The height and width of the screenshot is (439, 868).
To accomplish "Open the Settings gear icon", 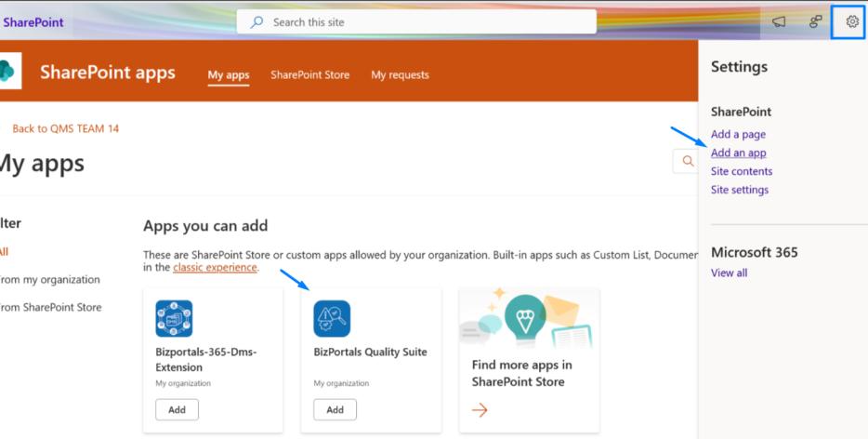I will click(x=852, y=21).
